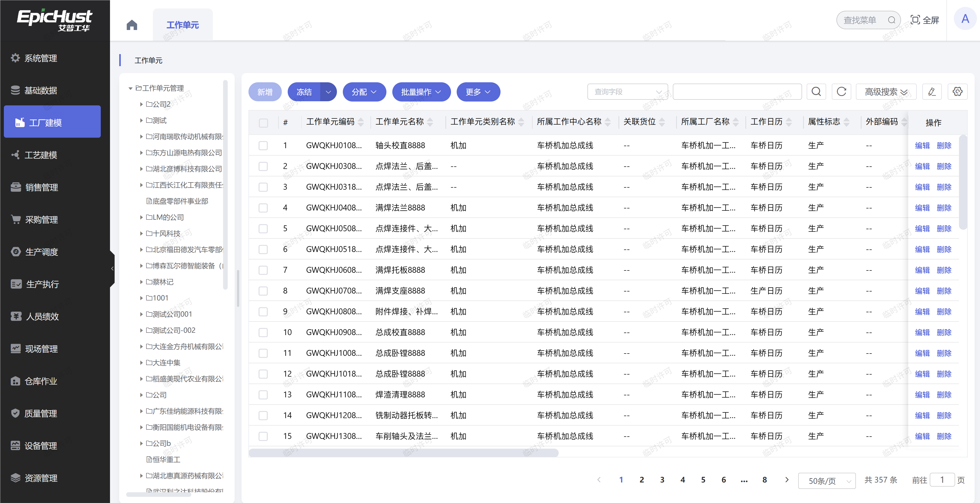Click the refresh table icon
The width and height of the screenshot is (980, 503).
(841, 92)
